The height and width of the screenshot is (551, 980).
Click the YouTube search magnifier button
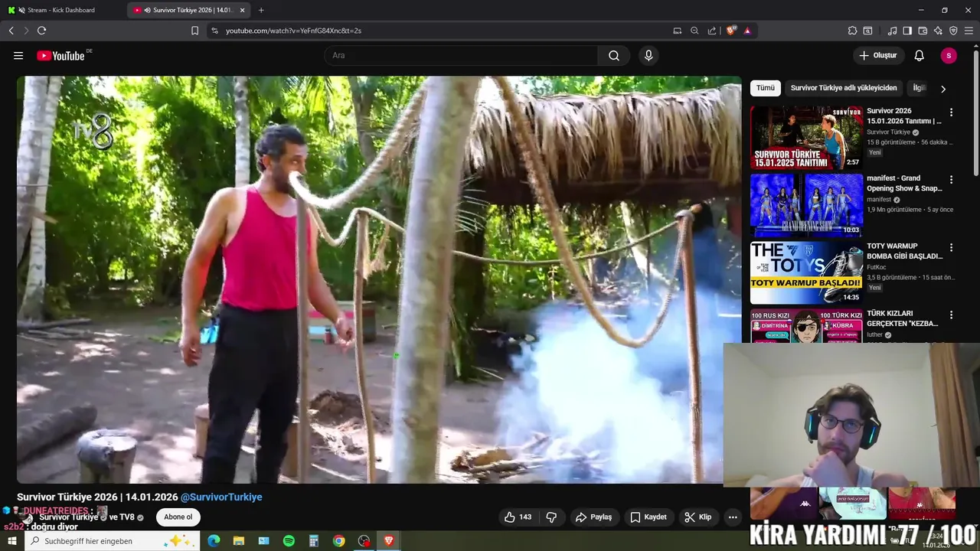coord(614,55)
